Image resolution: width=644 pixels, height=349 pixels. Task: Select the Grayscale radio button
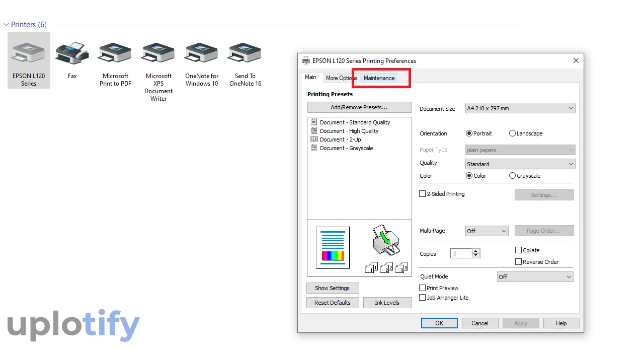tap(513, 176)
